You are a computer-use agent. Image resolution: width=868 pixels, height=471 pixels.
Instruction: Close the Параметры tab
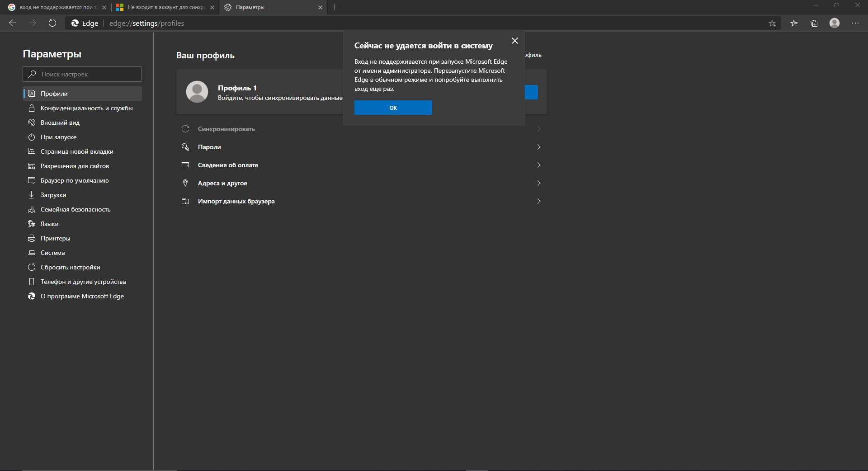(x=321, y=7)
